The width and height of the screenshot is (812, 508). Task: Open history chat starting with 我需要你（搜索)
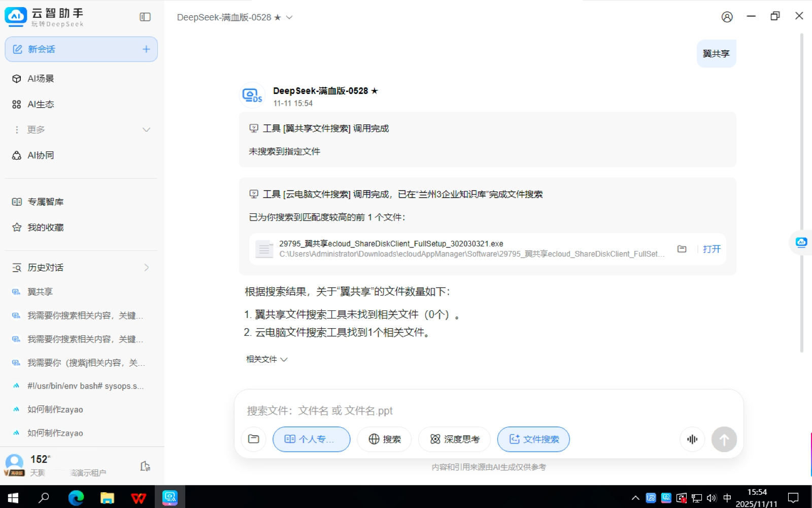(81, 363)
